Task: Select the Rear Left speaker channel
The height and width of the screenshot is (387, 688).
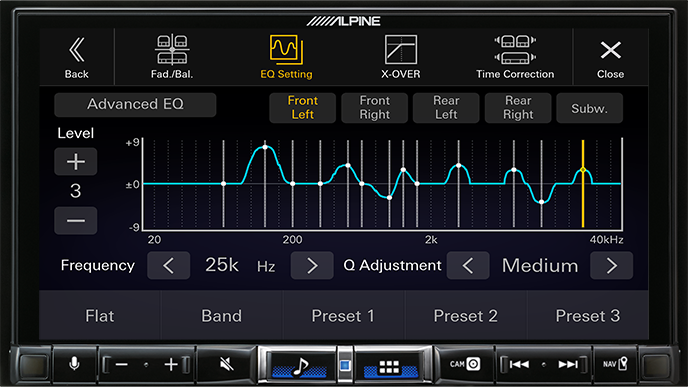Action: 446,108
